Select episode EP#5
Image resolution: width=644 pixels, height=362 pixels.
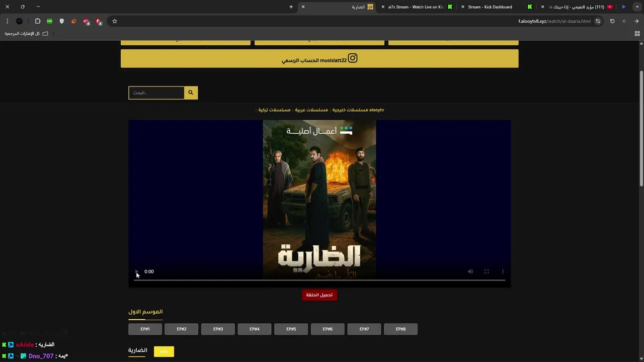tap(291, 329)
